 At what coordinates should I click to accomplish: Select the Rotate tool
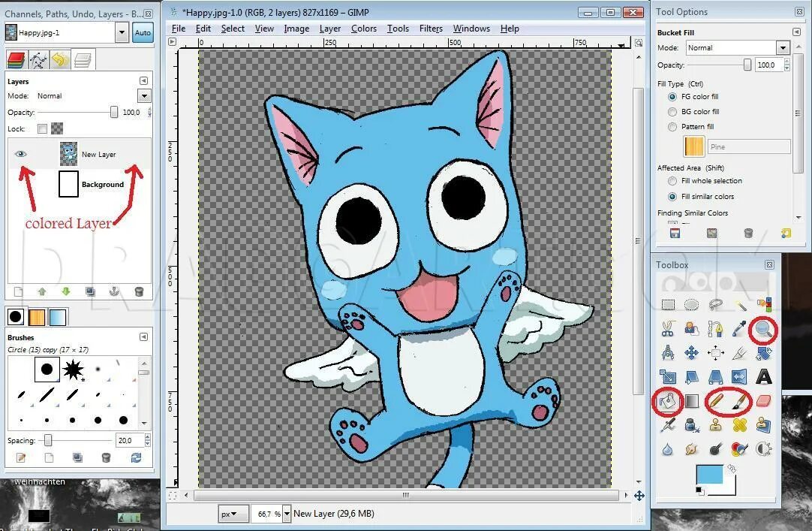click(765, 353)
